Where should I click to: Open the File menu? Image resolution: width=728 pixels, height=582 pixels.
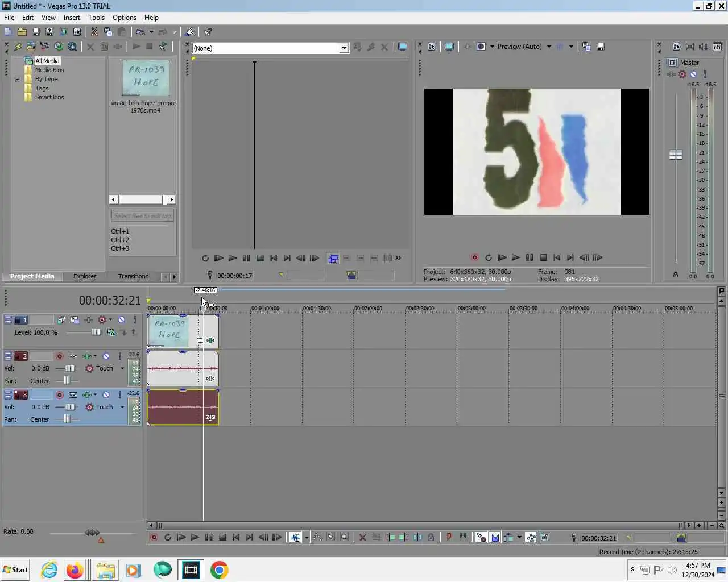click(9, 18)
